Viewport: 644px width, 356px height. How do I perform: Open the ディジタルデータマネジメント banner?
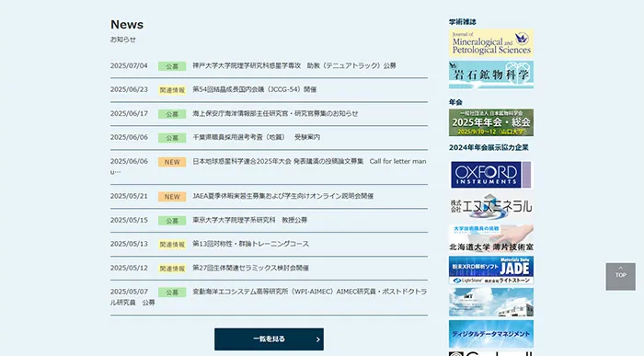(x=491, y=334)
